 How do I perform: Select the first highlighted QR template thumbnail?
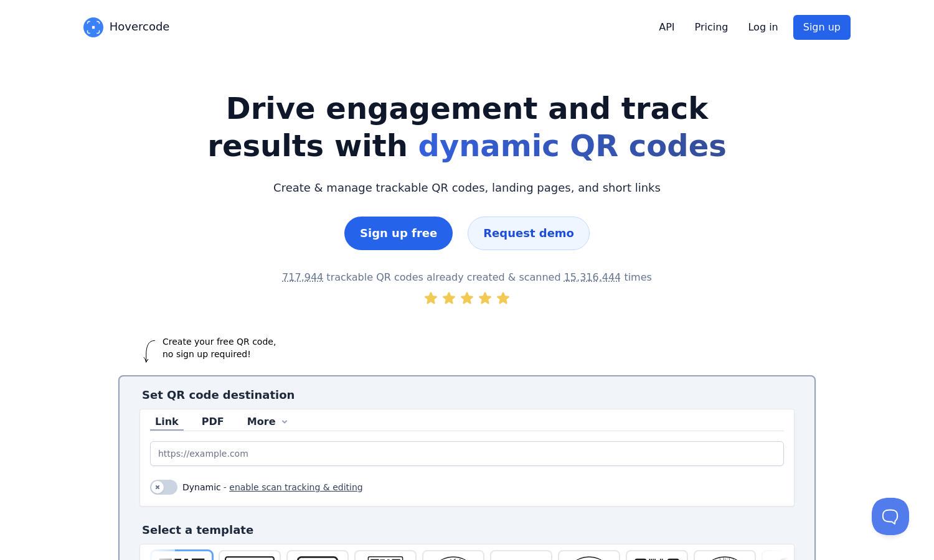182,555
